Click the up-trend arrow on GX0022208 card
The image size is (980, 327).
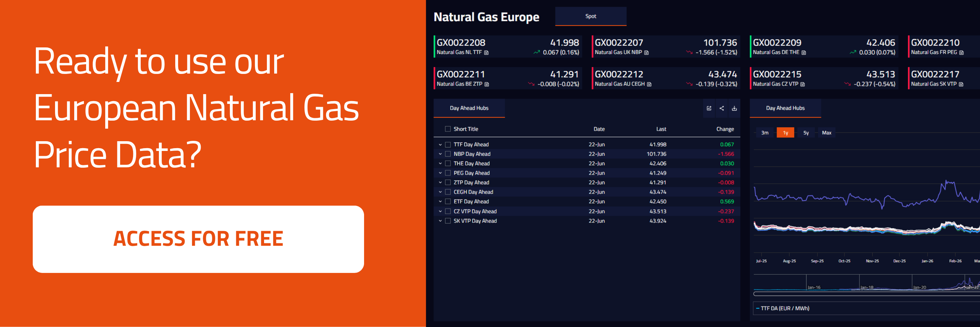(537, 53)
